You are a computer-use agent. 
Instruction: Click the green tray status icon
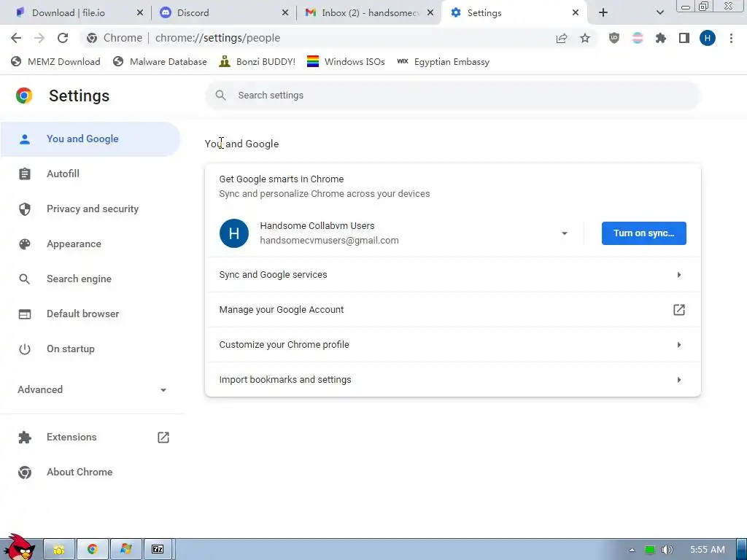650,550
